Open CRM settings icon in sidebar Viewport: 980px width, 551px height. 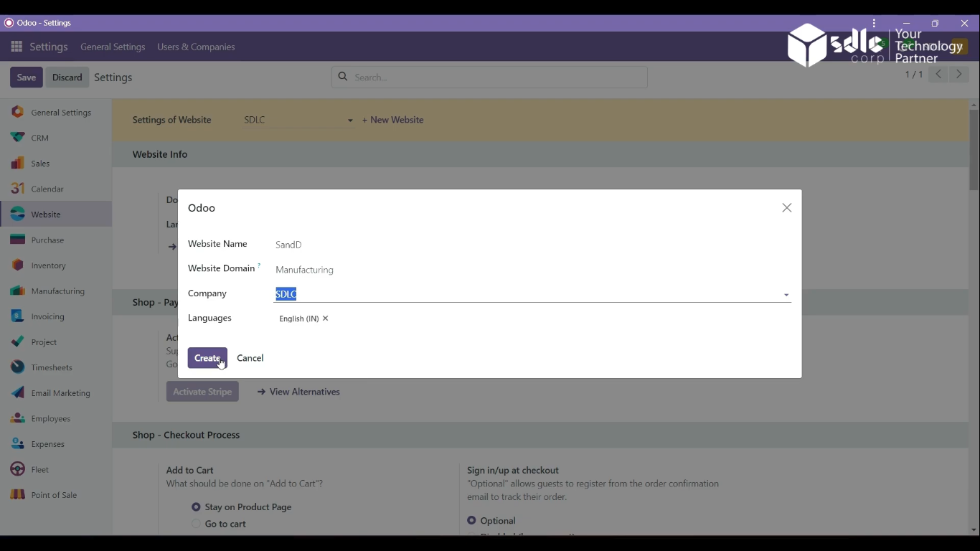[x=17, y=138]
